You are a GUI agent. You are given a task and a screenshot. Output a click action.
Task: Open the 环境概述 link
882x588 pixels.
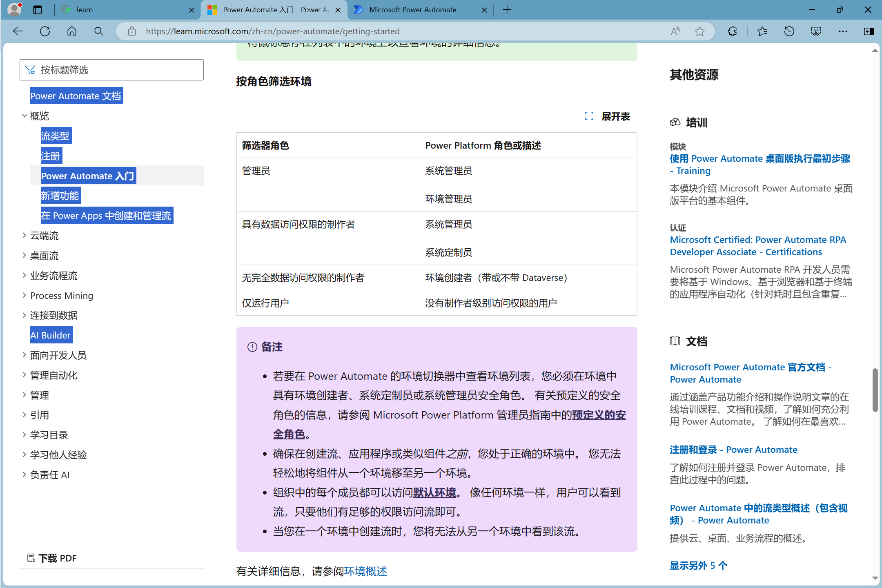pyautogui.click(x=365, y=571)
